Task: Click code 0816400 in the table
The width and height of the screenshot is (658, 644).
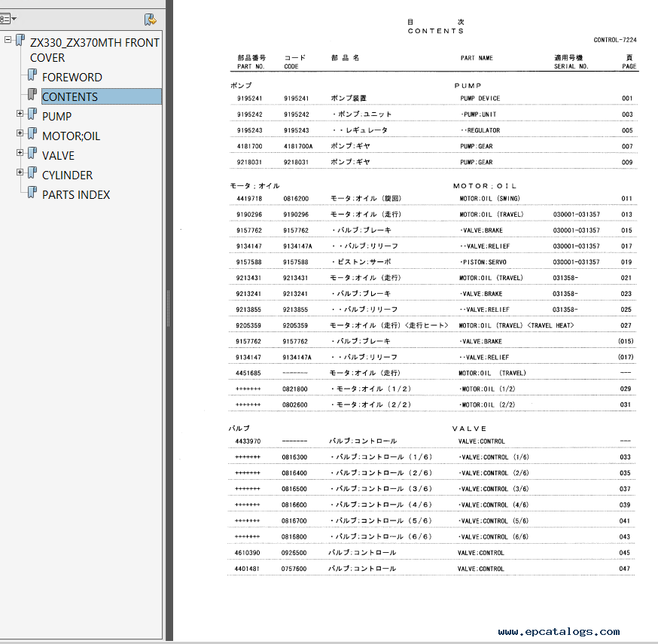Action: pos(294,473)
